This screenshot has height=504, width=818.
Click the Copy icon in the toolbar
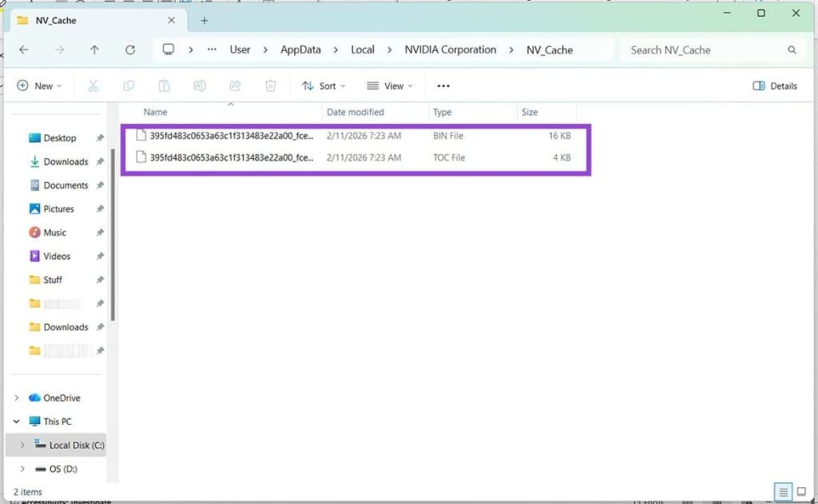tap(129, 86)
